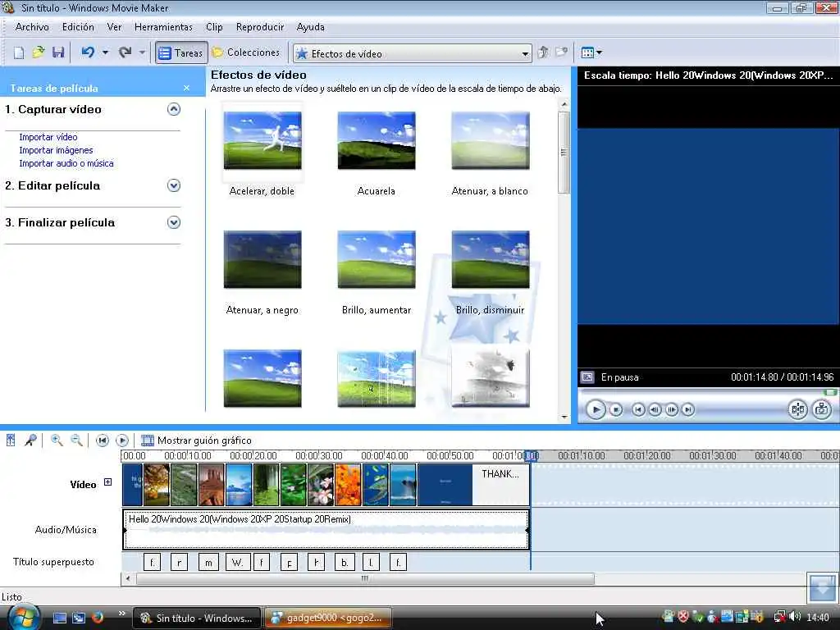Click the preview seek bar
Viewport: 840px width, 630px height.
pos(707,393)
